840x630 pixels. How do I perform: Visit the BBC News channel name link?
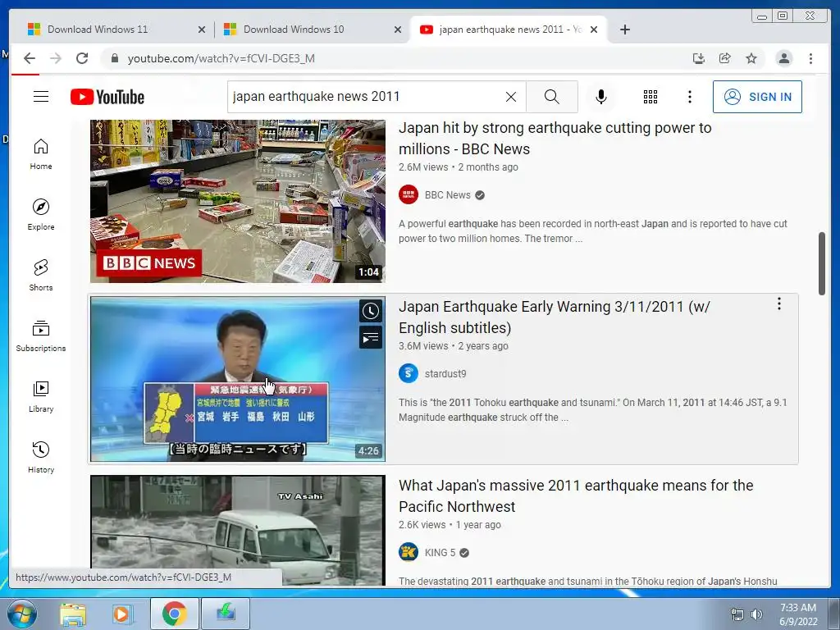447,195
